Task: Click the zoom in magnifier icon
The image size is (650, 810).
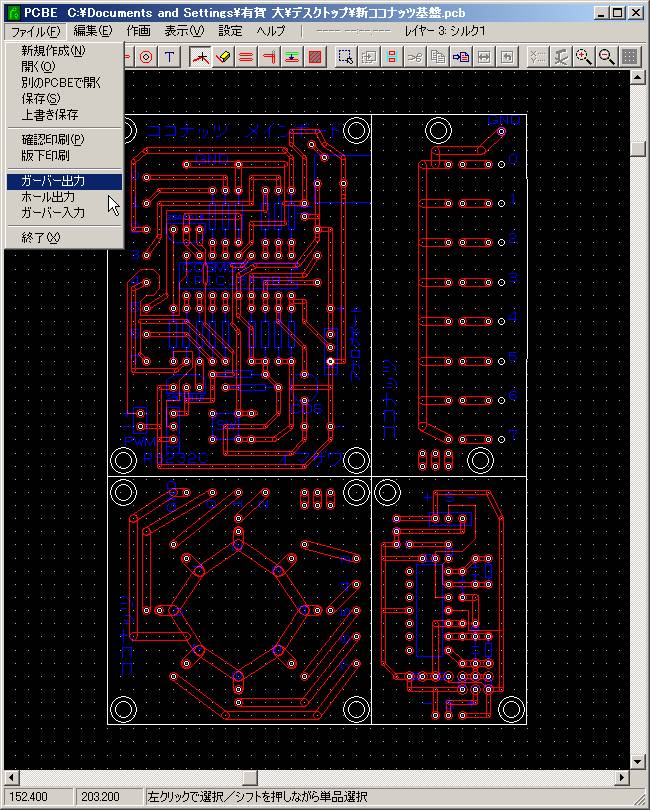Action: point(584,56)
